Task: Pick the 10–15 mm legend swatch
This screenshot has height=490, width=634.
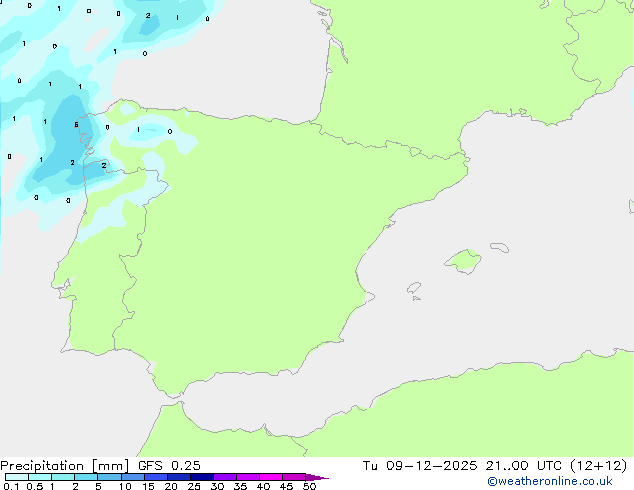Action: [133, 477]
